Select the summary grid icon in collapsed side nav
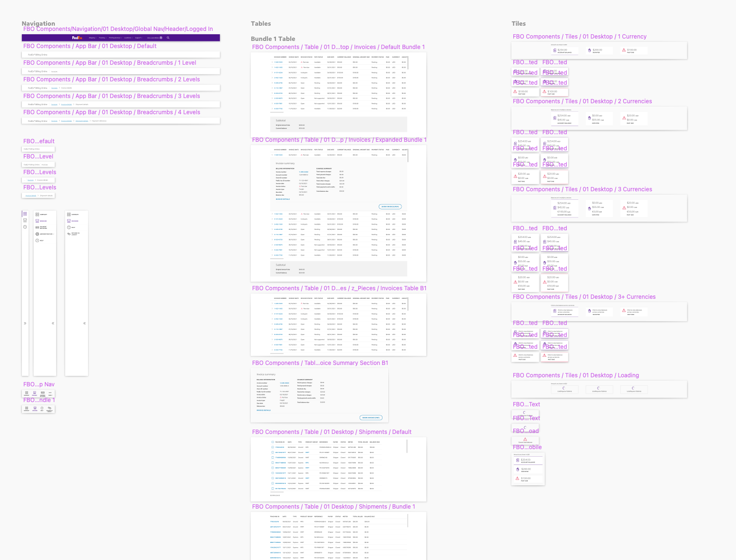The height and width of the screenshot is (560, 736). pos(25,214)
